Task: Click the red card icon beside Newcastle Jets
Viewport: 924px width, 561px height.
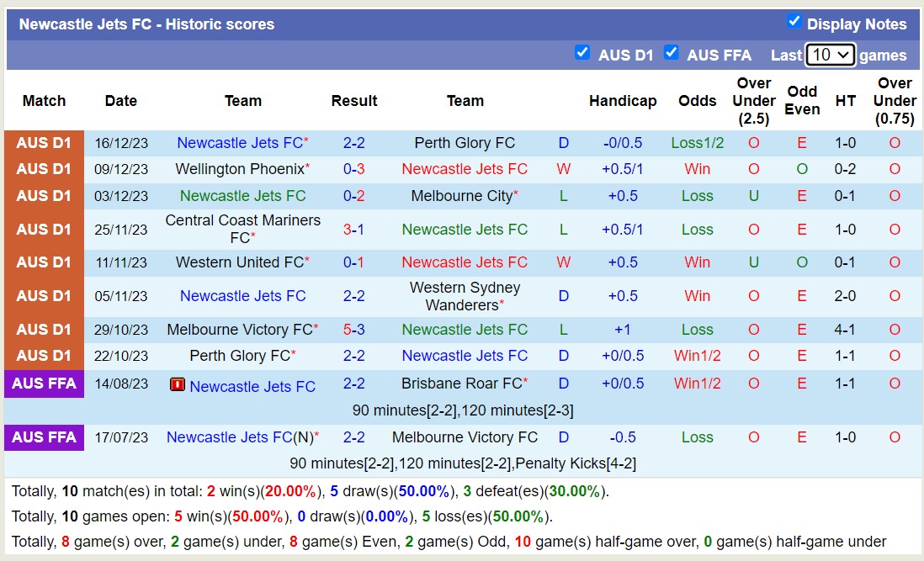Action: point(178,384)
